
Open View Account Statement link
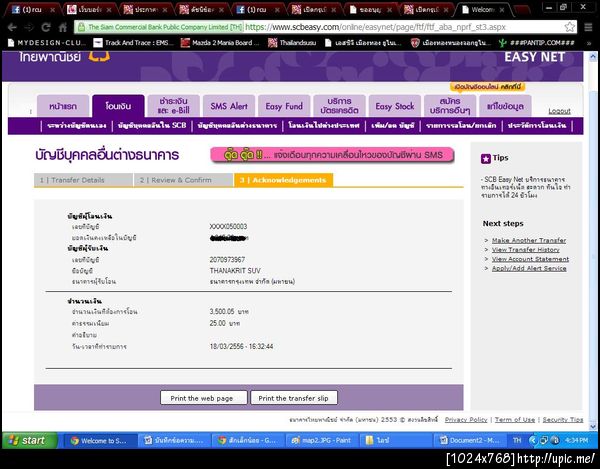[x=530, y=259]
